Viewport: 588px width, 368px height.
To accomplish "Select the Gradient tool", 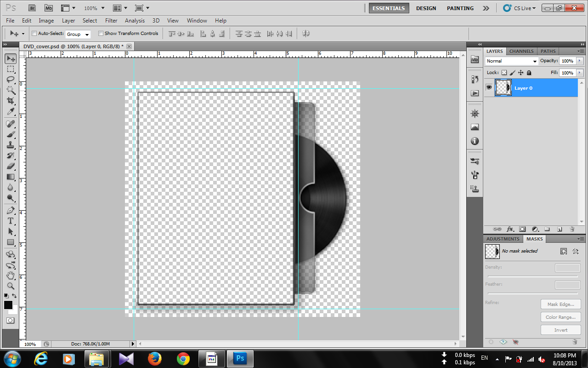I will (x=11, y=177).
